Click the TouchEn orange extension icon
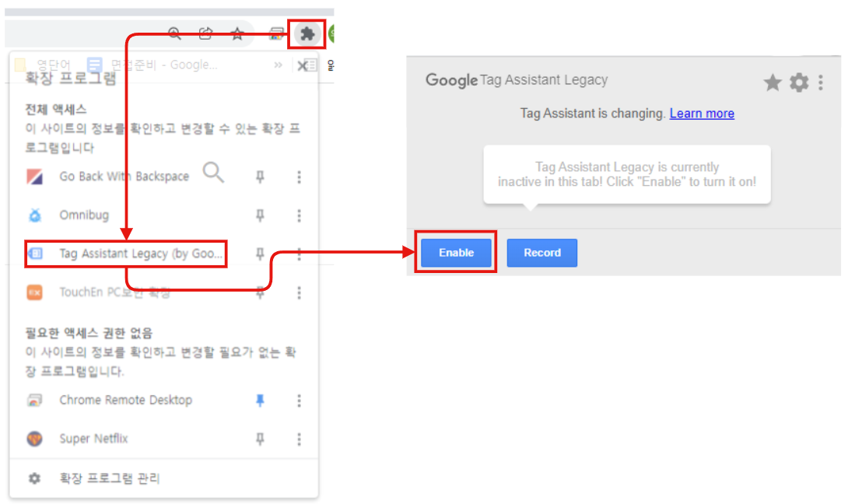855x504 pixels. [35, 292]
